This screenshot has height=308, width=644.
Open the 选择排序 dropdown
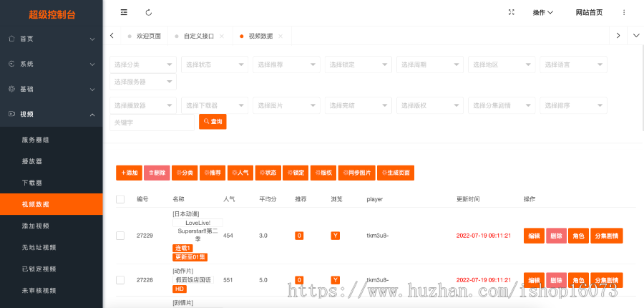[x=573, y=105]
